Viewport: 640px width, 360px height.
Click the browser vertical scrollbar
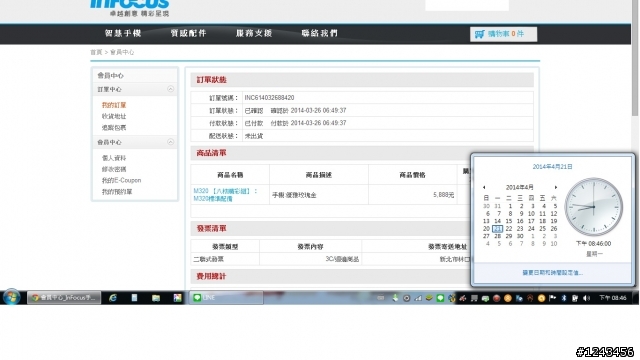635,57
